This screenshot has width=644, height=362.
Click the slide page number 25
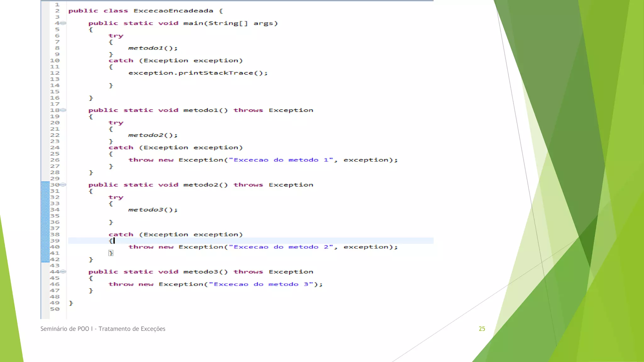[482, 329]
